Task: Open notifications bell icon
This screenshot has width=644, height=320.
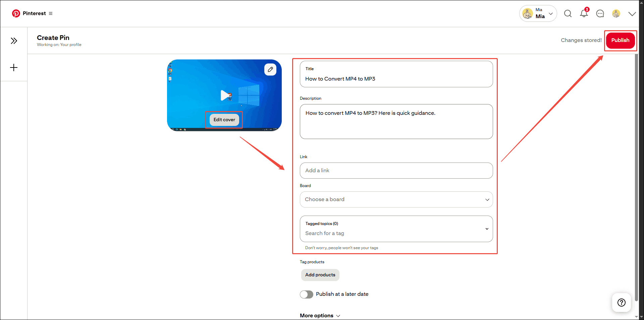Action: click(x=584, y=13)
